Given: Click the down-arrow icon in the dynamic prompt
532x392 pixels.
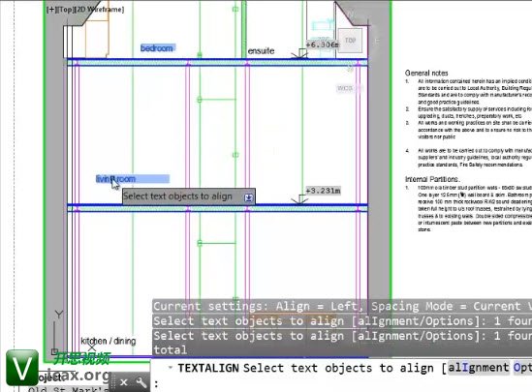Looking at the screenshot, I should [248, 197].
